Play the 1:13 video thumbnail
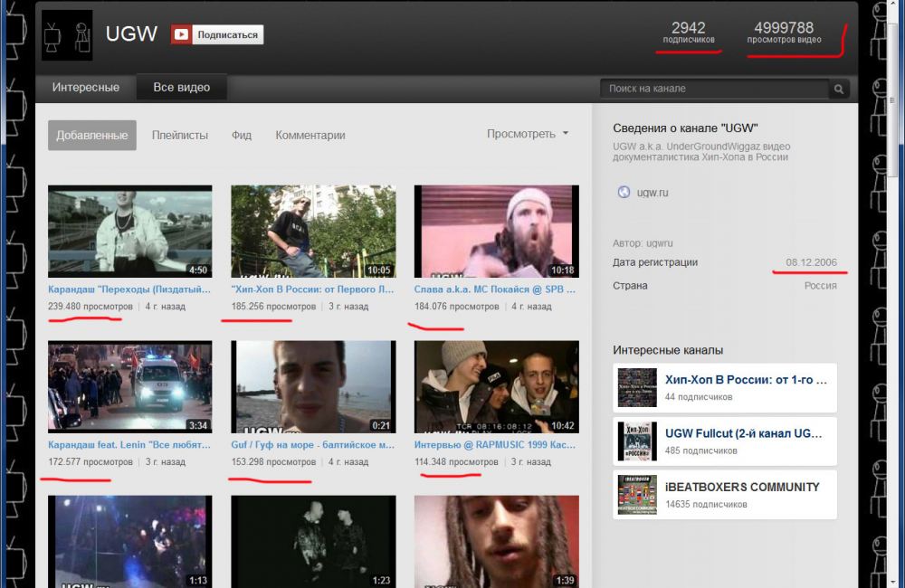This screenshot has height=588, width=905. click(129, 541)
